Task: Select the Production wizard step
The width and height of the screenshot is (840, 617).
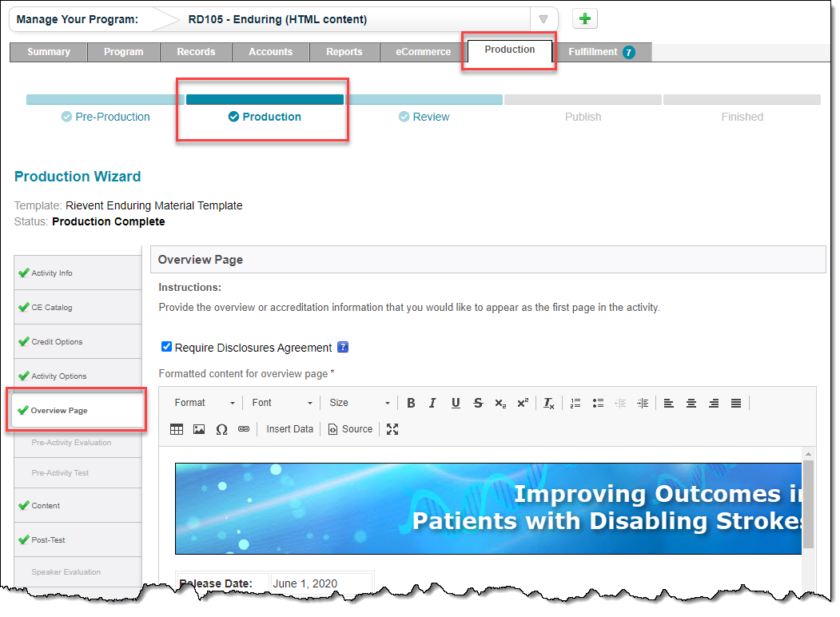Action: click(x=265, y=117)
